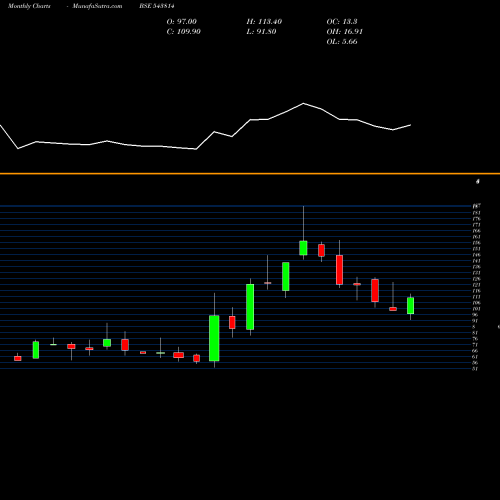Screen dimensions: 500x500
Task: Click the peak of the white line chart
Action: click(x=303, y=103)
